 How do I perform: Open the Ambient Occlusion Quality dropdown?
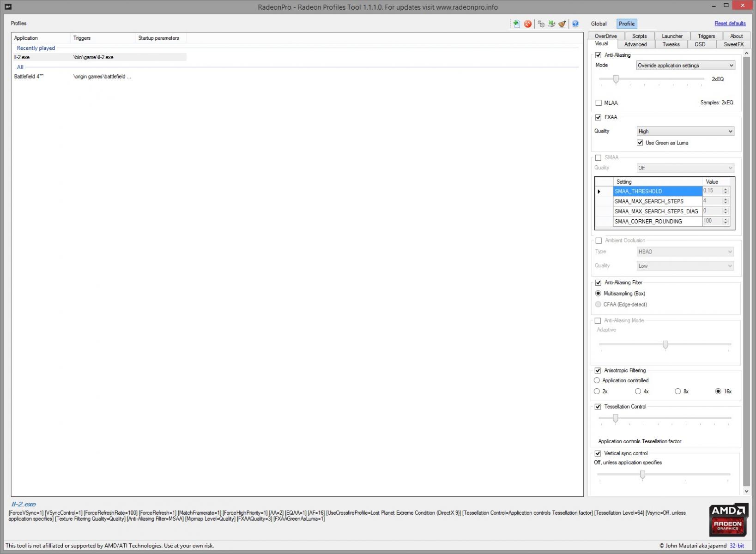click(685, 266)
